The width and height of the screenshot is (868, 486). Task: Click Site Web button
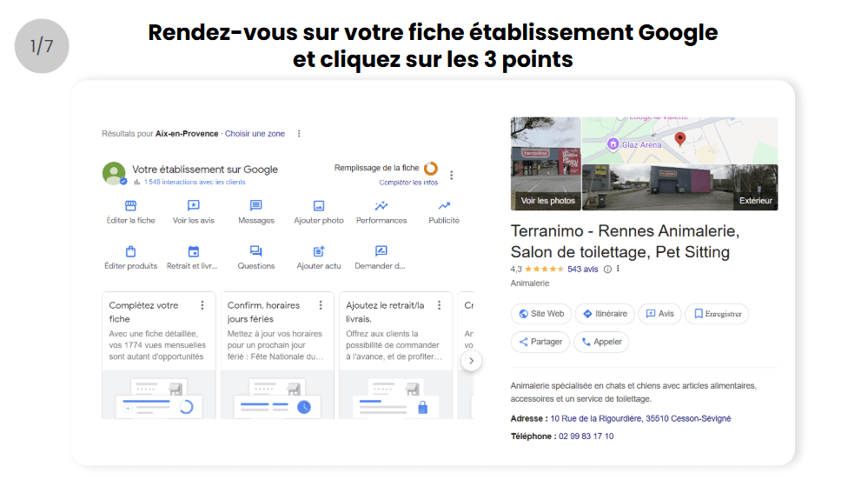click(542, 314)
